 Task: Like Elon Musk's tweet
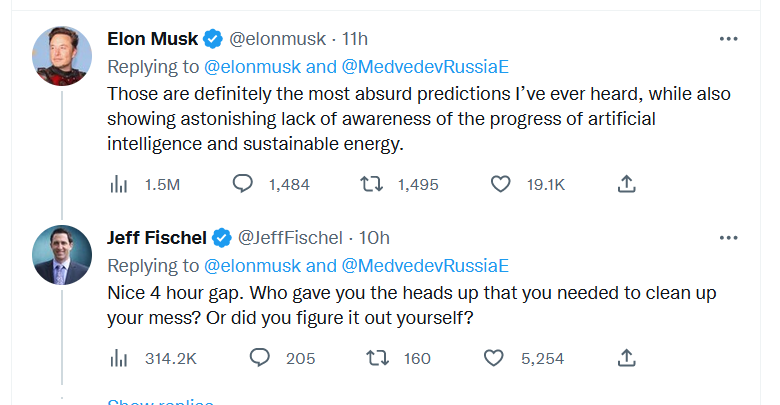click(501, 184)
